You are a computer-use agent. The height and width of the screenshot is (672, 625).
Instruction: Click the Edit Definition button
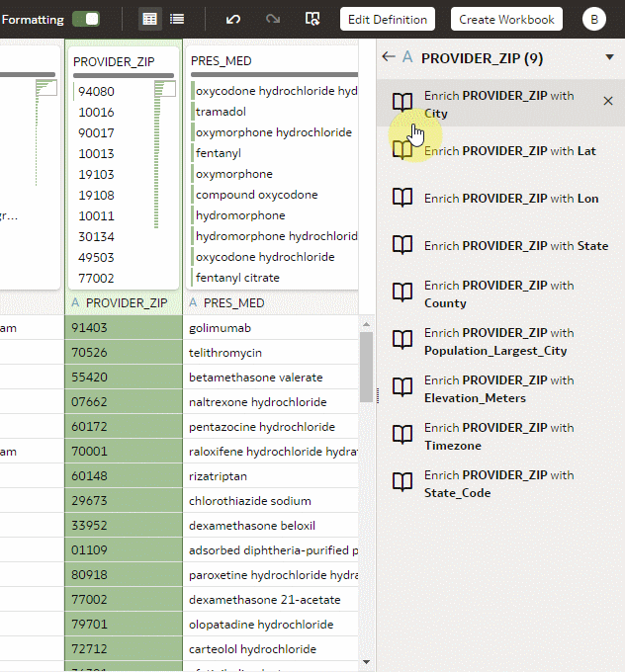(x=388, y=20)
